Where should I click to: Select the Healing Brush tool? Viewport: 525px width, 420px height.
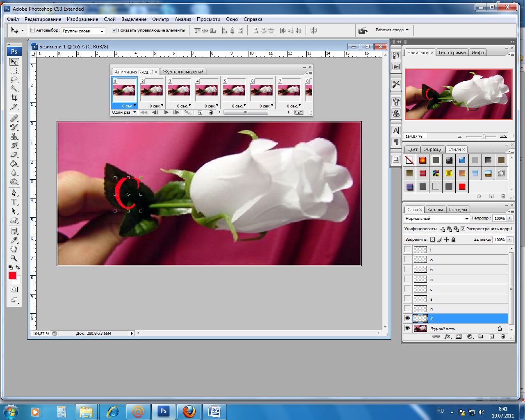tap(14, 119)
